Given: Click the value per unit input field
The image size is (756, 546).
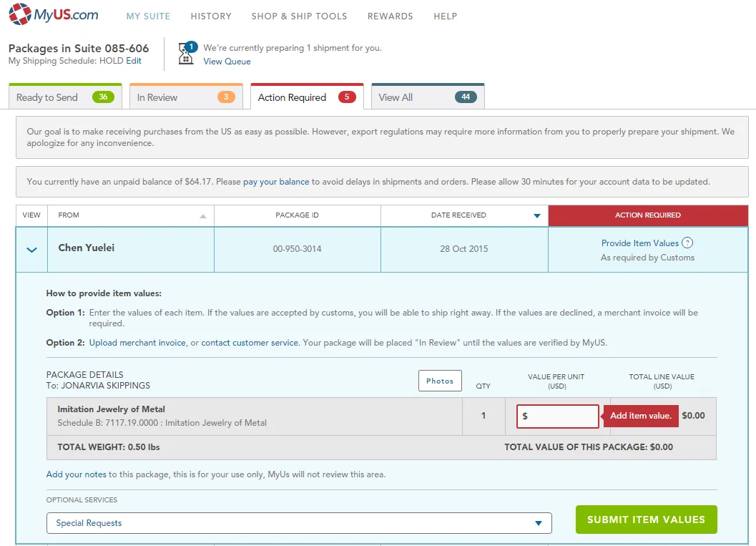Looking at the screenshot, I should pyautogui.click(x=558, y=416).
